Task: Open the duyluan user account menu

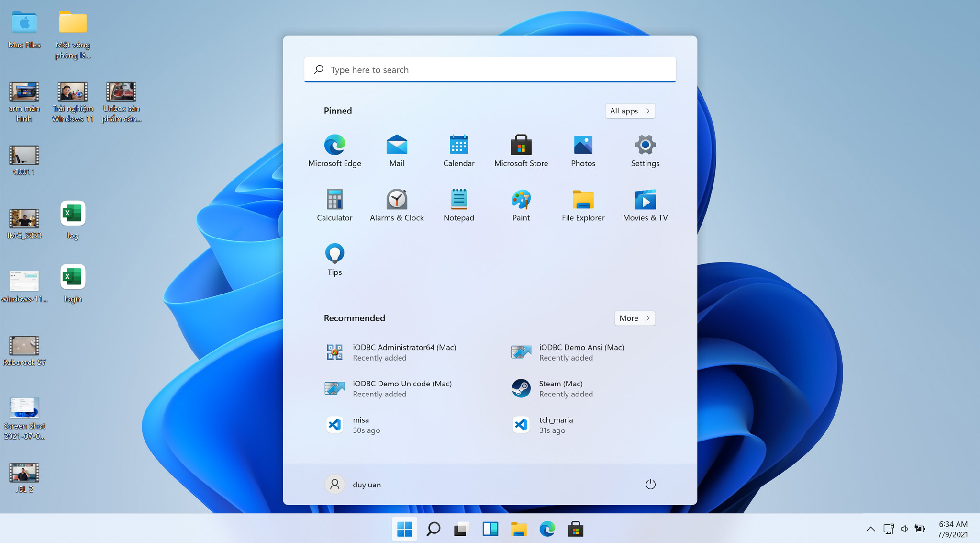Action: [353, 485]
